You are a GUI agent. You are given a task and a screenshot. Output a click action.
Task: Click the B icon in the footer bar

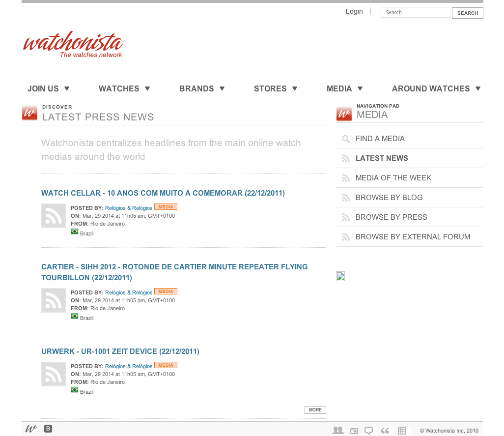coord(48,429)
